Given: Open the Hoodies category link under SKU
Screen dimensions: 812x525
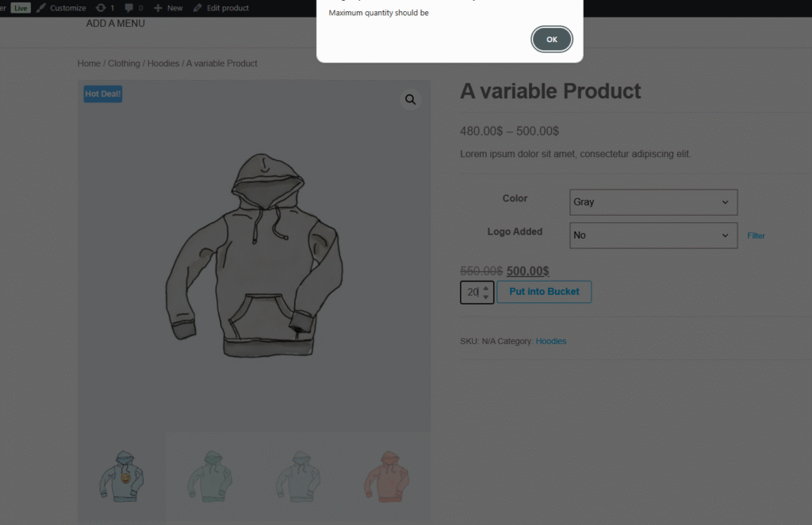Looking at the screenshot, I should coord(551,341).
